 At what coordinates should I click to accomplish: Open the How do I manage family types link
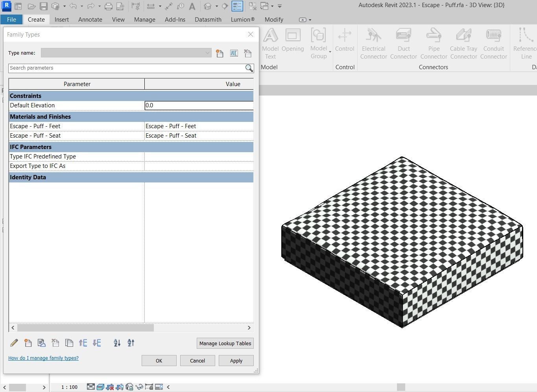[43, 358]
